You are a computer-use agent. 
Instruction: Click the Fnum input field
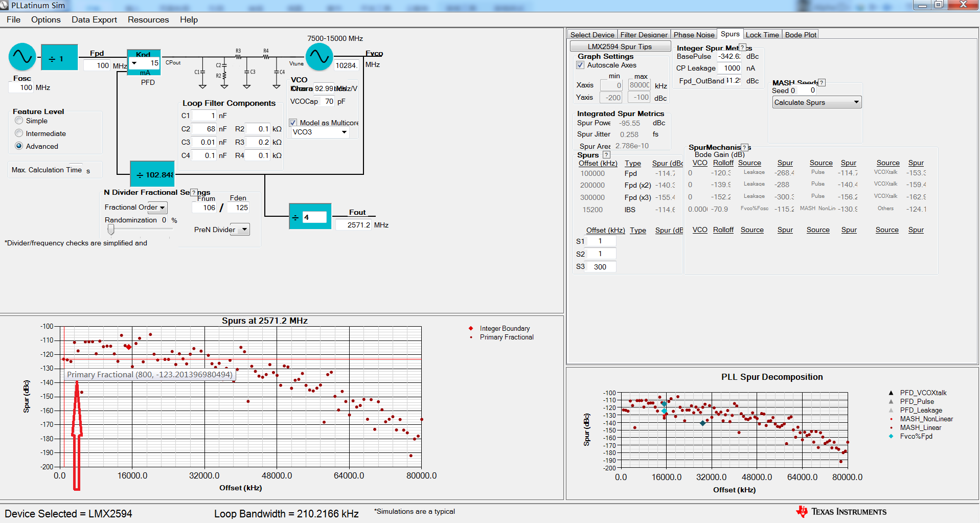(x=204, y=208)
